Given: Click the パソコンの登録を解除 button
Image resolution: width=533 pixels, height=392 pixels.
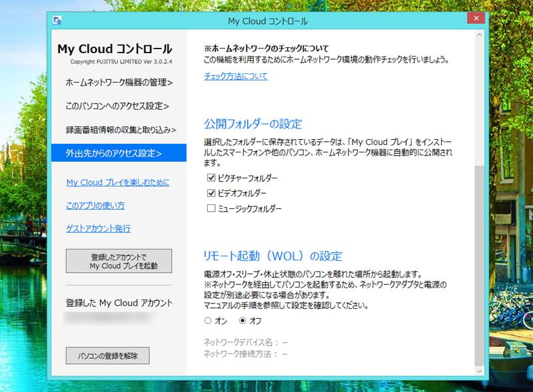Looking at the screenshot, I should pyautogui.click(x=107, y=355).
